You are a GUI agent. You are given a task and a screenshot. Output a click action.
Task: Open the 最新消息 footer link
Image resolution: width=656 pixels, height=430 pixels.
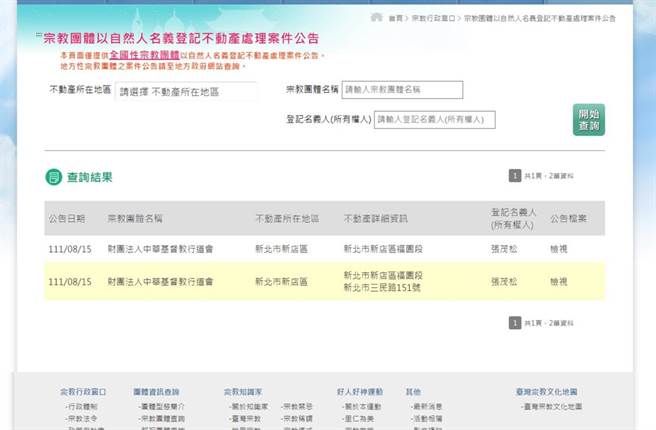(427, 407)
